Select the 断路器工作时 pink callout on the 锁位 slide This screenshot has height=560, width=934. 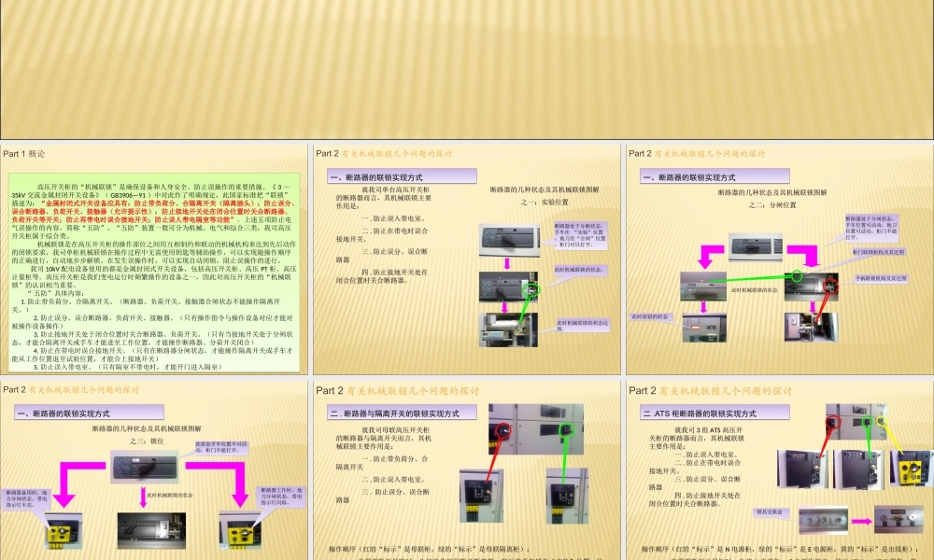click(282, 497)
